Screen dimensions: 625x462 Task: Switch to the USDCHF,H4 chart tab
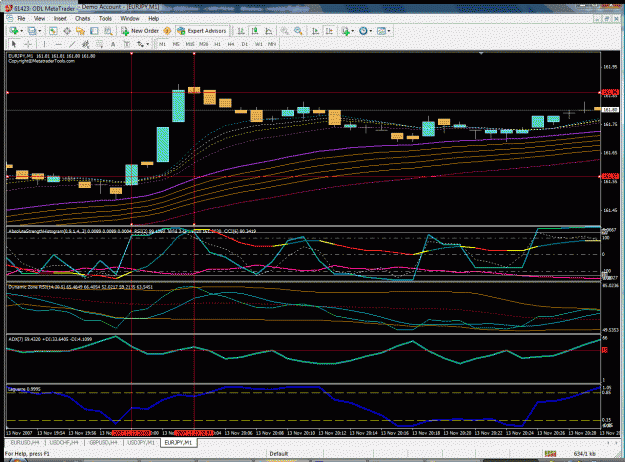tap(64, 443)
